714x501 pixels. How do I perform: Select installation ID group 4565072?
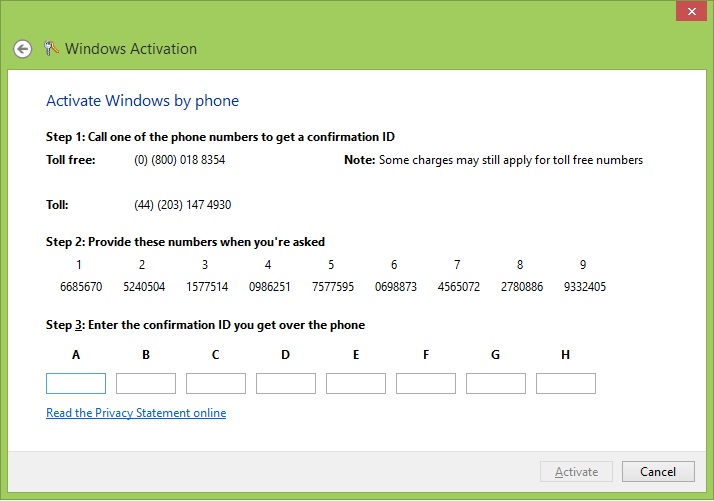tap(459, 287)
